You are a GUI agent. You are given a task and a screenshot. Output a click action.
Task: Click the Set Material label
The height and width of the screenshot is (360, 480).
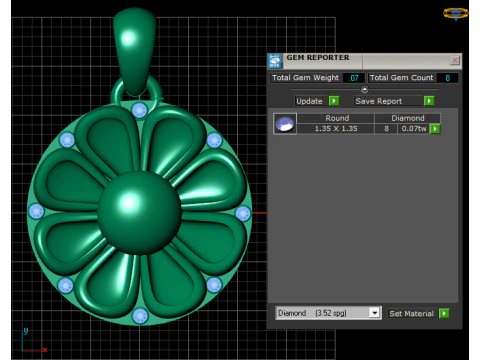(411, 313)
